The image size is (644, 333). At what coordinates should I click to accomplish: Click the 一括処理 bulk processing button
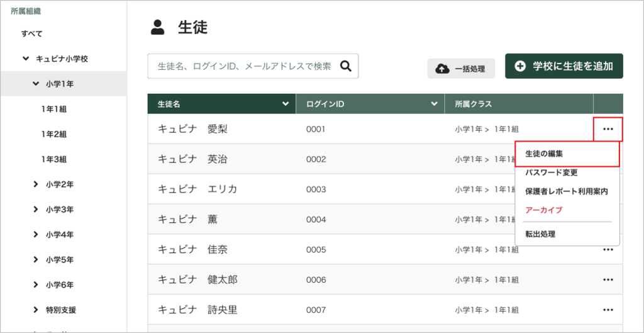tap(461, 69)
